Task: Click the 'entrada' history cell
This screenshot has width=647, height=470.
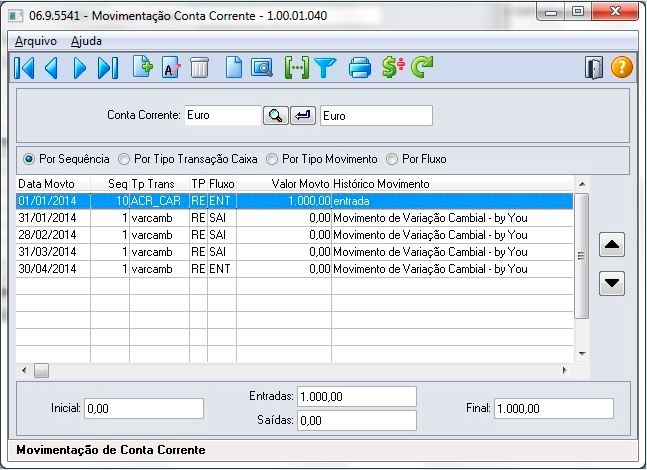Action: (452, 201)
